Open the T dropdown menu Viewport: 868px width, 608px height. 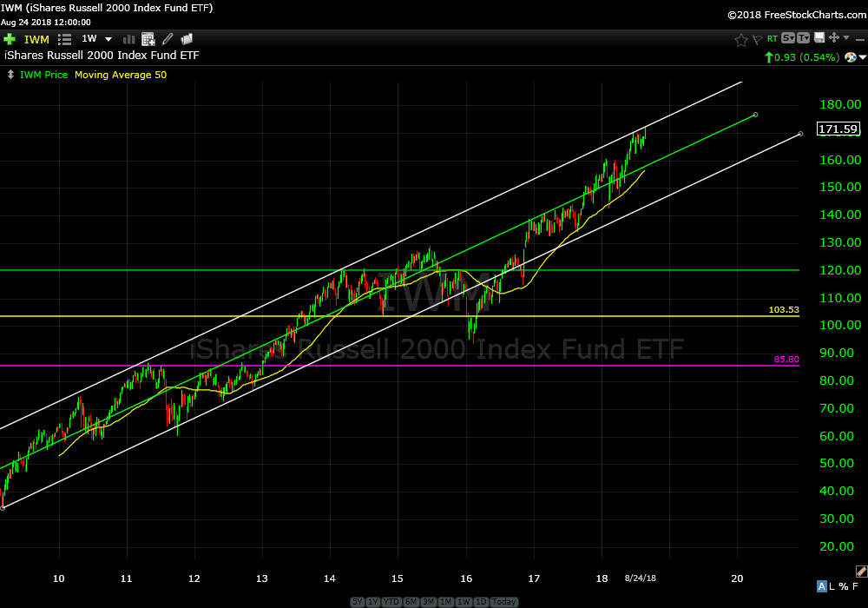(803, 38)
